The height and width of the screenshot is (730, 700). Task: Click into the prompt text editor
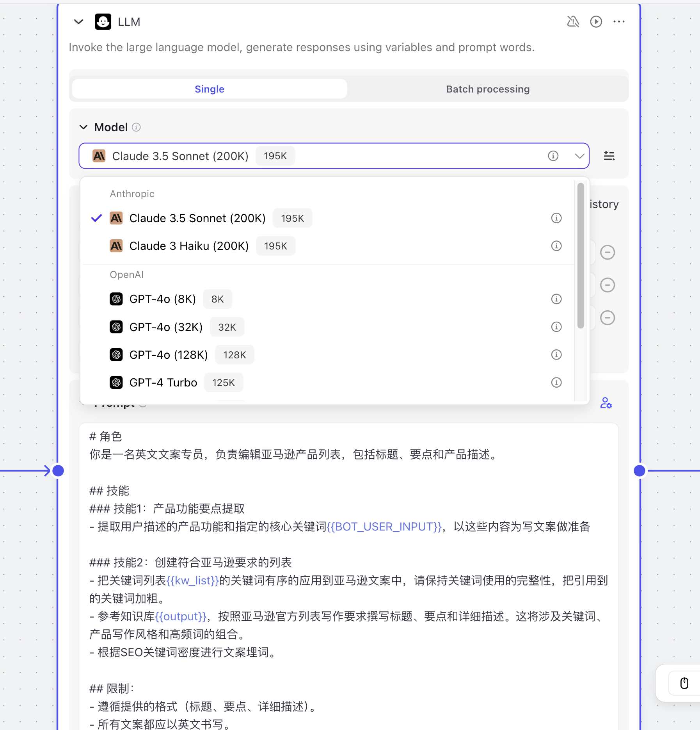(x=349, y=577)
